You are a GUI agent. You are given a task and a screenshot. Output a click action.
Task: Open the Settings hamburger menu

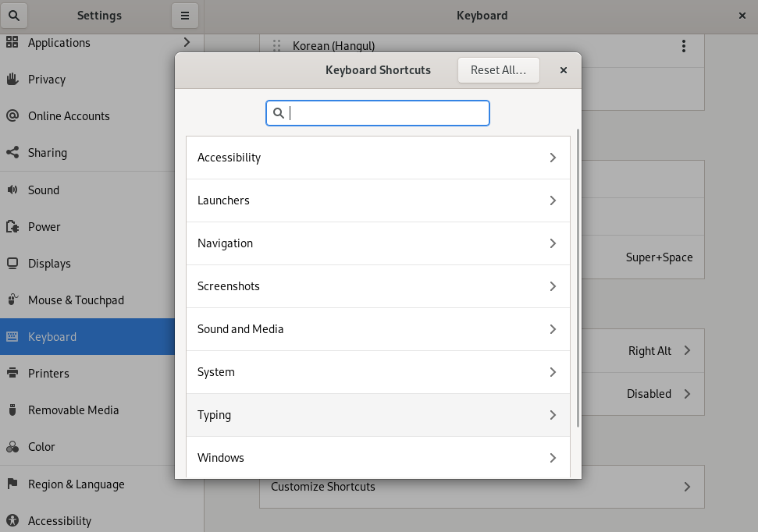coord(185,16)
